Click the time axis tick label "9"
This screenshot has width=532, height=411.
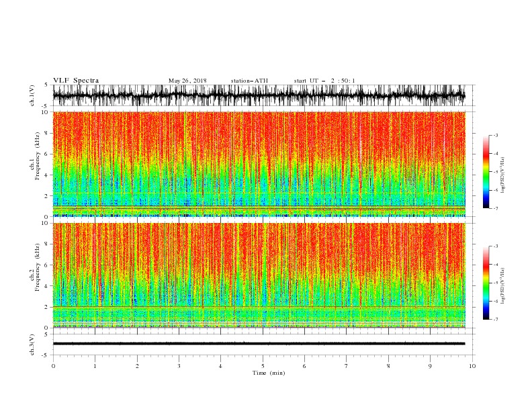coord(430,366)
